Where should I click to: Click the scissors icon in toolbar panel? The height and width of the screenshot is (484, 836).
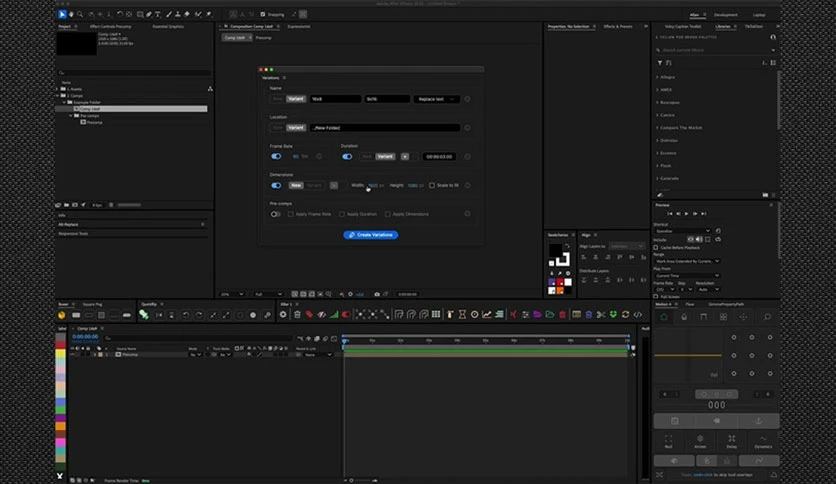(x=601, y=314)
